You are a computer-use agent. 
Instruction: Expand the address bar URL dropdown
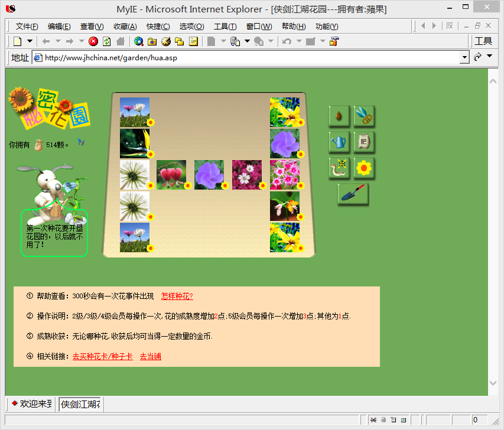[464, 58]
